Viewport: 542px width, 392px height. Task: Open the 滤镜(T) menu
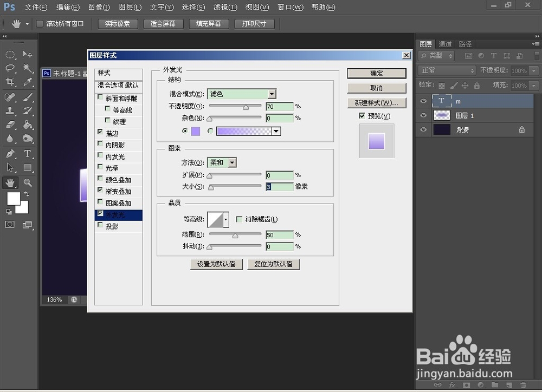pos(225,7)
